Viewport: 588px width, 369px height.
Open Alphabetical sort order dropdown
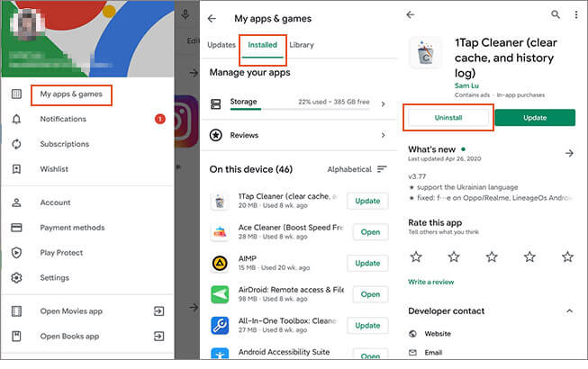click(x=357, y=169)
